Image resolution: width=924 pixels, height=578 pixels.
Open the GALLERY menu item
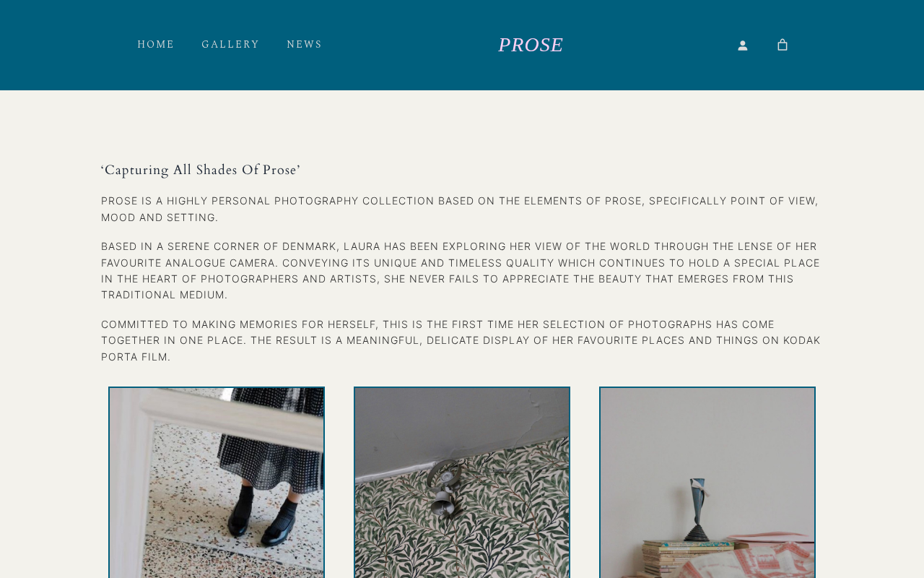point(230,45)
